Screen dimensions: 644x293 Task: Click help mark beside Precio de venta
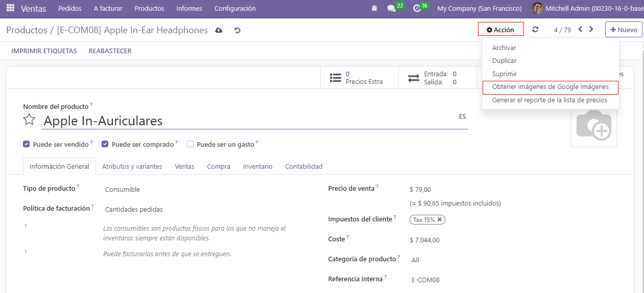[377, 187]
